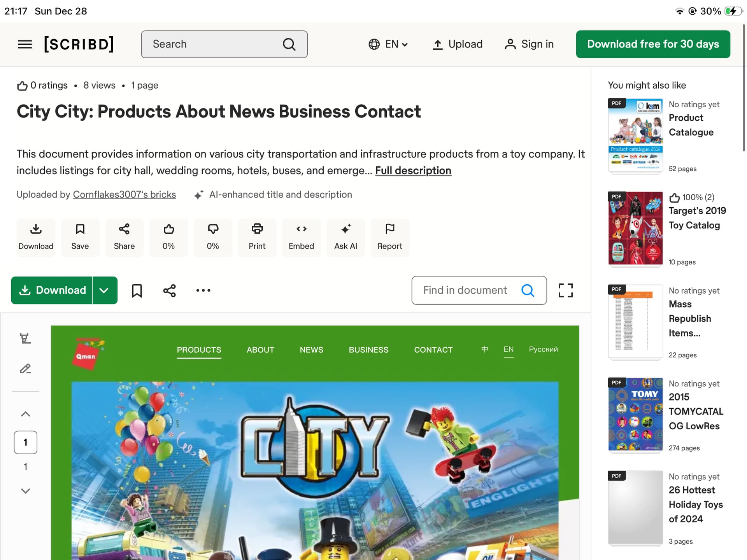This screenshot has width=747, height=560.
Task: Open Target's 2019 Toy Catalog thumbnail
Action: click(635, 228)
